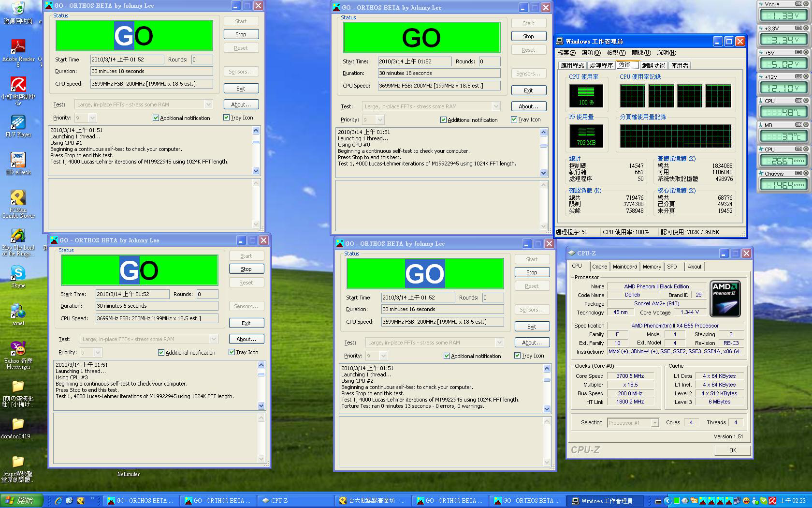Click the log scrollbar down arrow in the CPU #2 Orthos window
812x508 pixels.
547,409
